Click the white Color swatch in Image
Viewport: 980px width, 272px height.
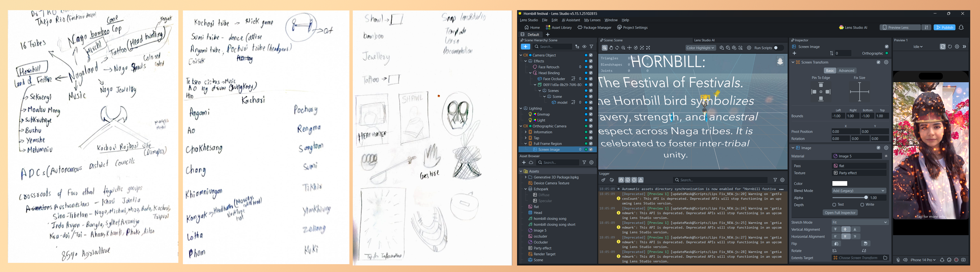(x=839, y=184)
